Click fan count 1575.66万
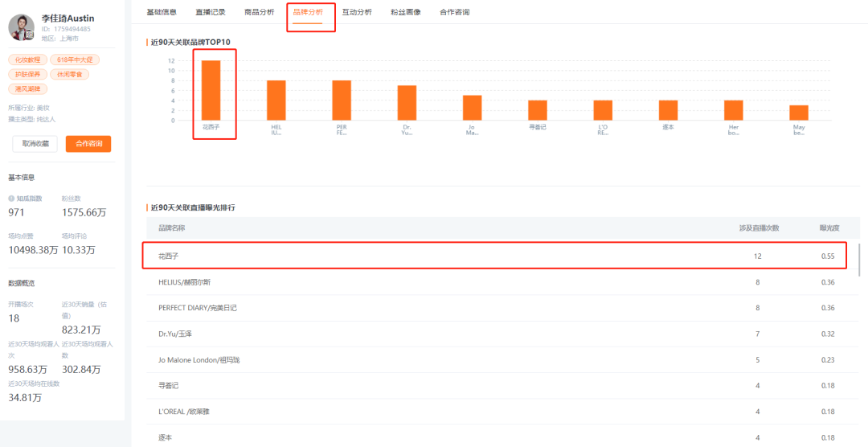Image resolution: width=868 pixels, height=447 pixels. [x=84, y=212]
